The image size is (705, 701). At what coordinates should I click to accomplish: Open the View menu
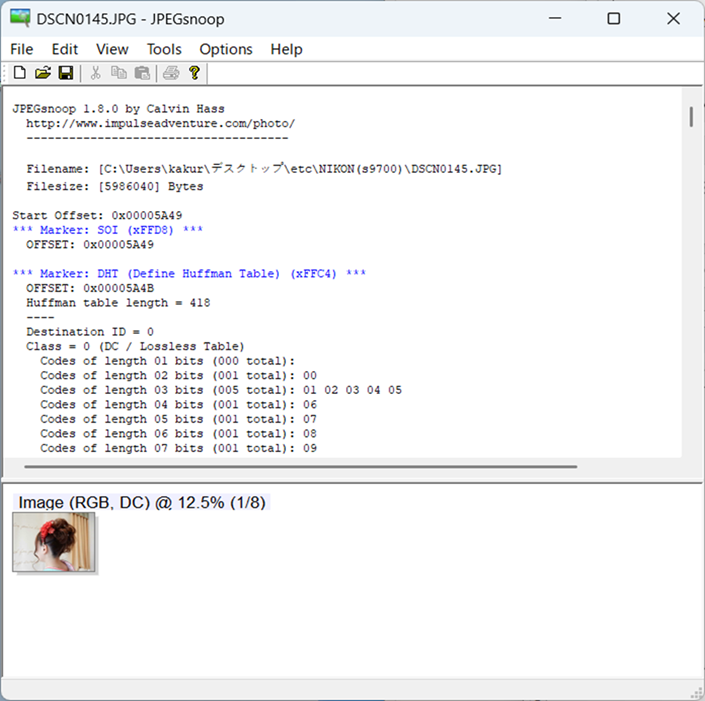click(112, 49)
